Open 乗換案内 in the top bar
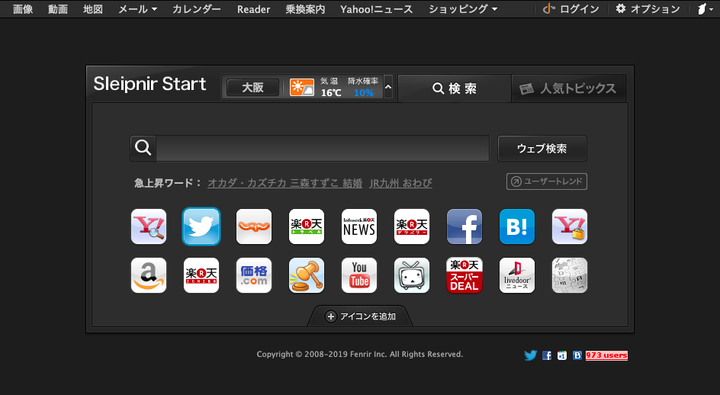The width and height of the screenshot is (720, 395). 305,9
